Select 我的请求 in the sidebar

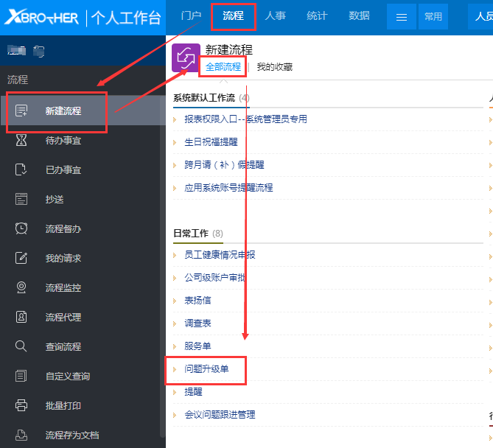tap(63, 258)
